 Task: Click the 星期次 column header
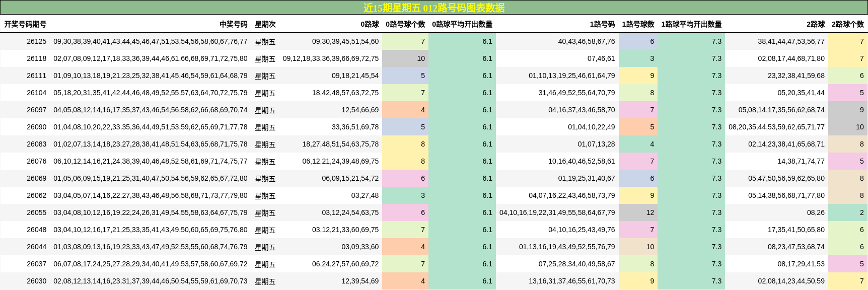point(265,24)
